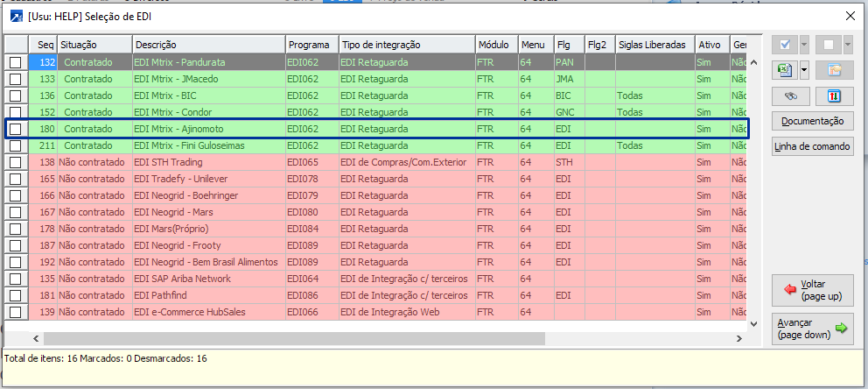Sort by the Descrição column header
This screenshot has width=868, height=389.
tap(209, 45)
